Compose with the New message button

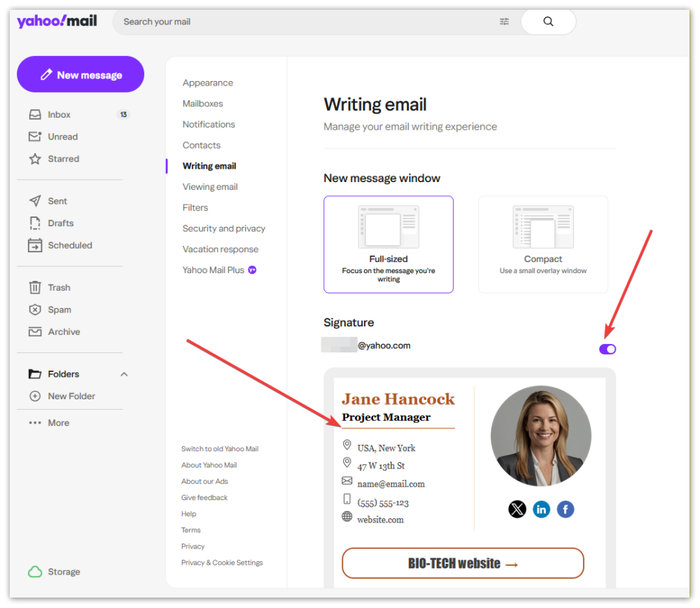tap(80, 75)
